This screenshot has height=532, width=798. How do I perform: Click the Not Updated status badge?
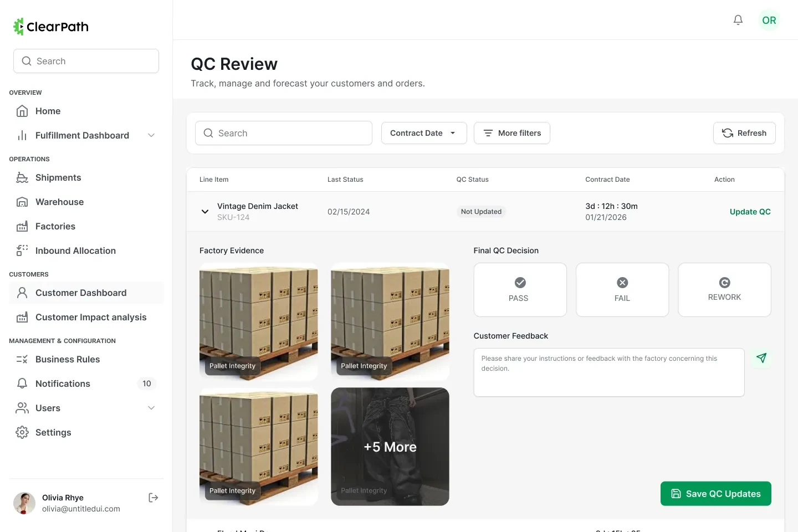click(481, 212)
